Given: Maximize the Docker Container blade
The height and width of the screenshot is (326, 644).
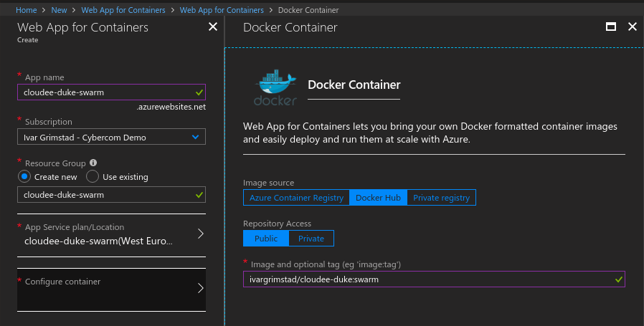Looking at the screenshot, I should (x=611, y=27).
